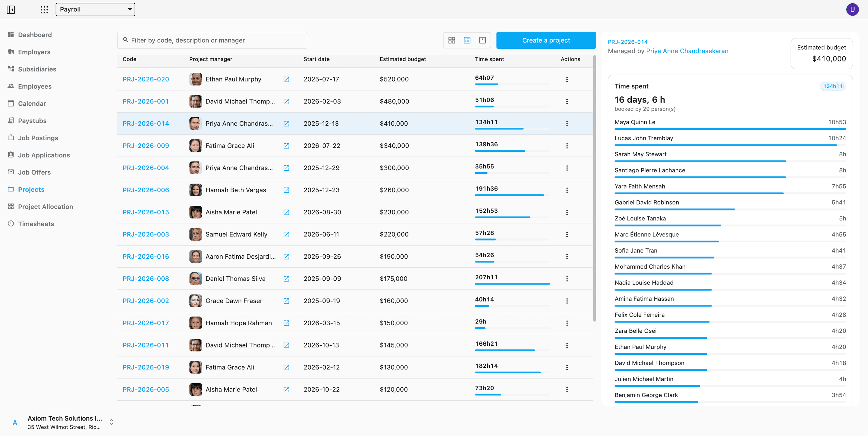Open the Payroll module dropdown
Screen dimensions: 868x436
pos(95,9)
